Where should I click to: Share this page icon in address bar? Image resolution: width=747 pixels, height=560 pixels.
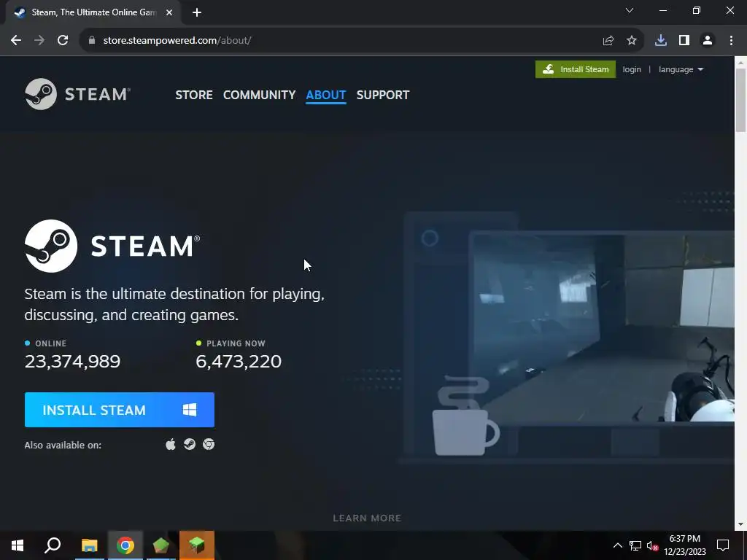(608, 41)
